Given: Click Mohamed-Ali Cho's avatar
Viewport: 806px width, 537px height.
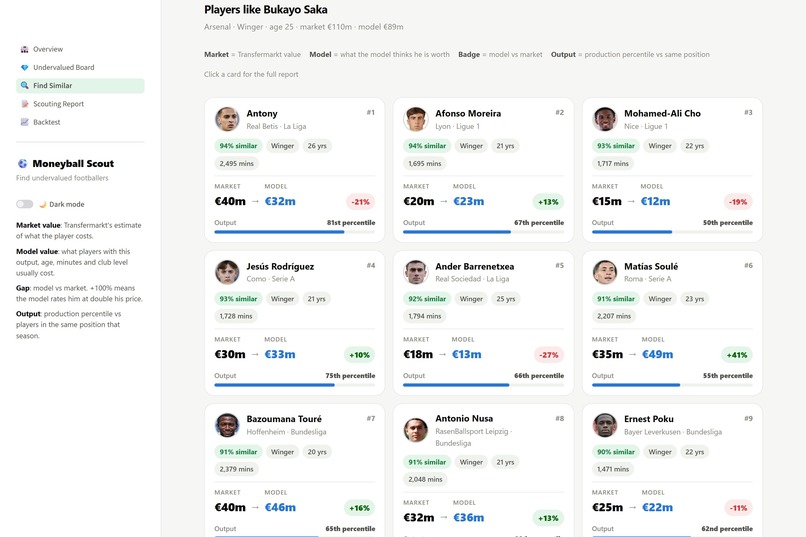Looking at the screenshot, I should [604, 119].
